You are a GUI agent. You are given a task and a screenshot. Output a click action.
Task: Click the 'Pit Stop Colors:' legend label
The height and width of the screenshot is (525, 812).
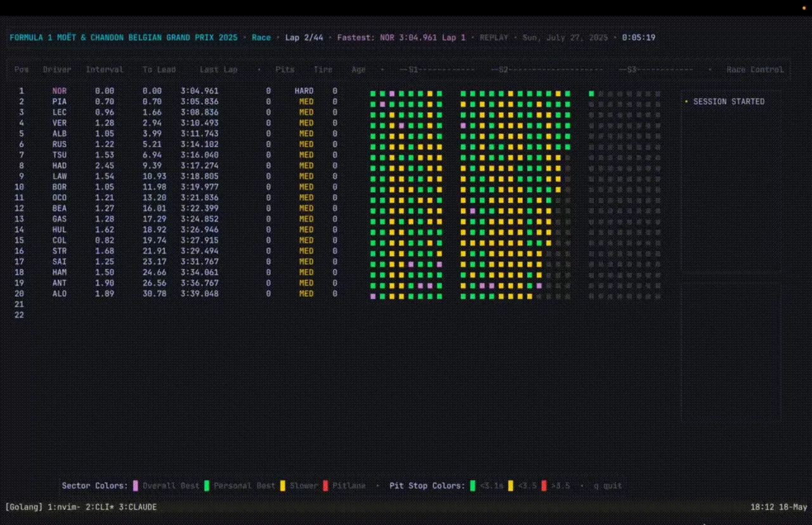[x=427, y=486]
